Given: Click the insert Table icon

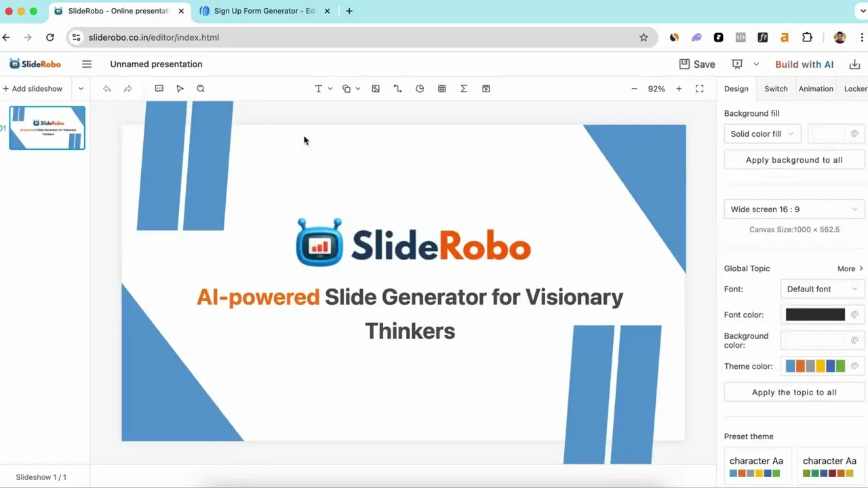Looking at the screenshot, I should click(x=442, y=89).
